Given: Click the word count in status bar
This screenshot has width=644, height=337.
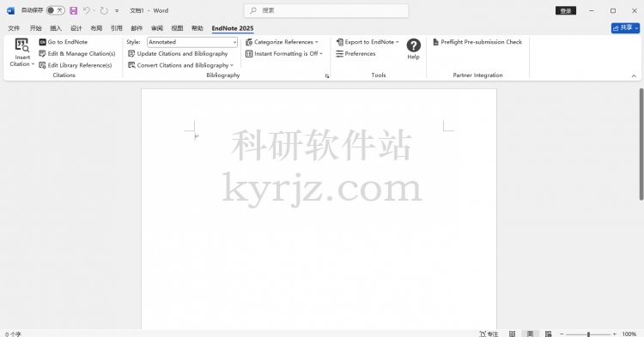Looking at the screenshot, I should pos(13,334).
